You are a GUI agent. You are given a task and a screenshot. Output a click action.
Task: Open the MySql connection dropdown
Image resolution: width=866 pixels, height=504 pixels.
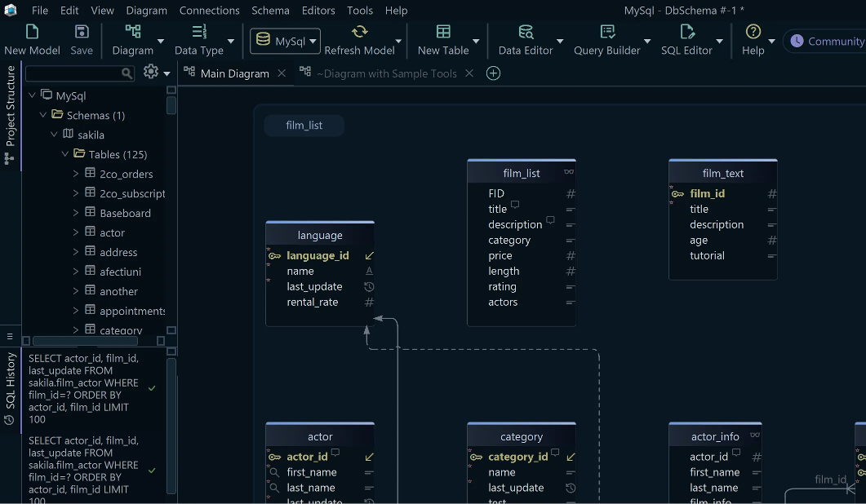pyautogui.click(x=312, y=40)
